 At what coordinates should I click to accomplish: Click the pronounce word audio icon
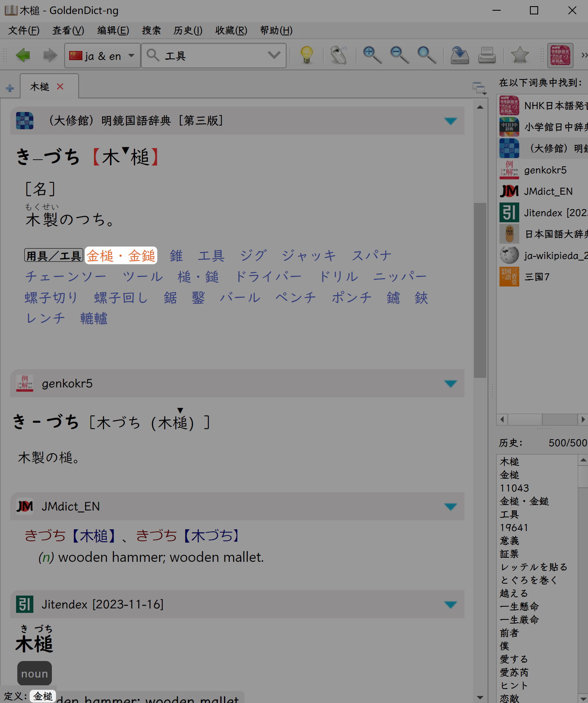tap(339, 55)
